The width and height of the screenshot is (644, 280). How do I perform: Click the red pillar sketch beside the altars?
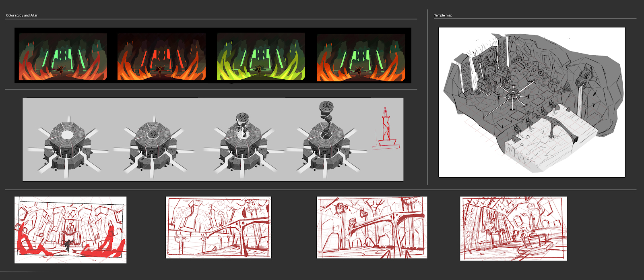tap(386, 129)
